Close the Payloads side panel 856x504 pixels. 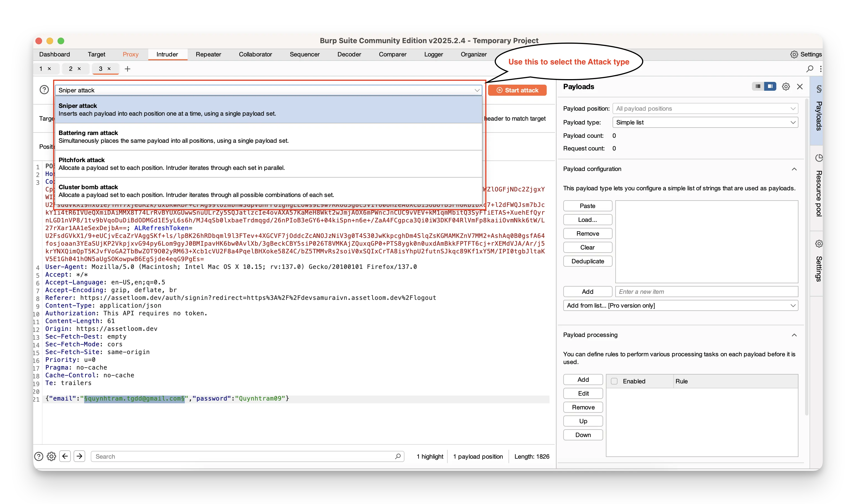800,87
